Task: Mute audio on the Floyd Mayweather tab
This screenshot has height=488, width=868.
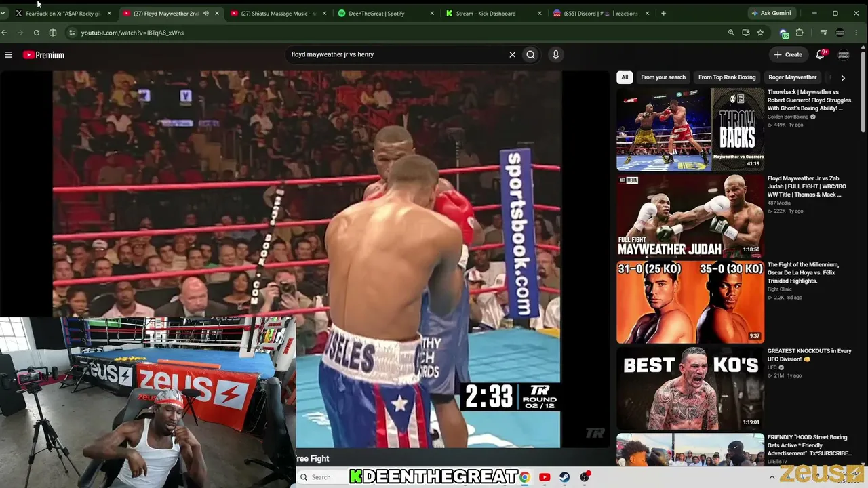Action: click(x=206, y=13)
